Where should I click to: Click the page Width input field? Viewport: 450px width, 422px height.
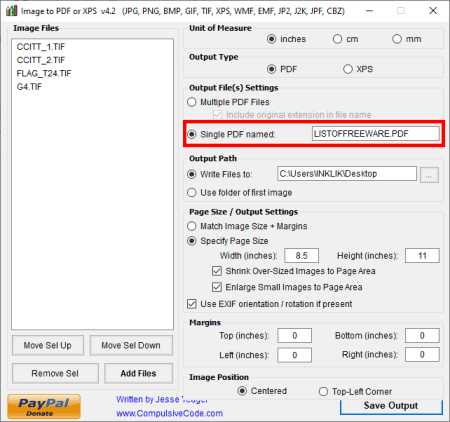pyautogui.click(x=301, y=256)
